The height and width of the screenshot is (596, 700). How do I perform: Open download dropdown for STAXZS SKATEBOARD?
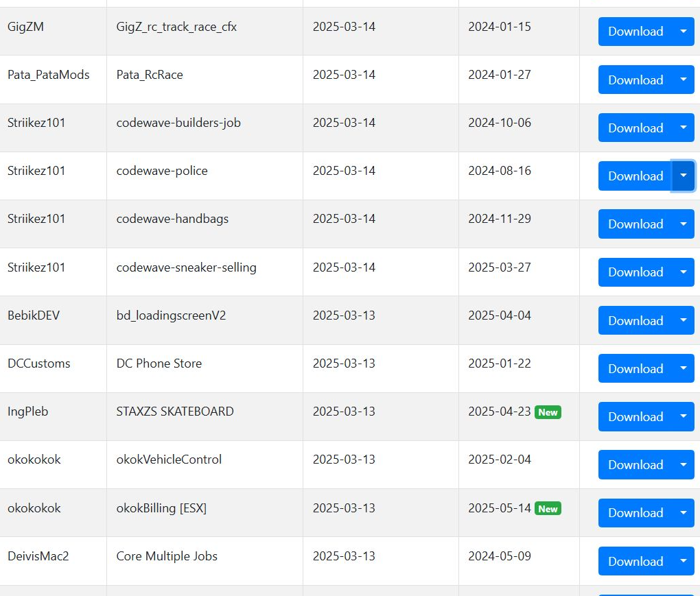[x=683, y=417]
